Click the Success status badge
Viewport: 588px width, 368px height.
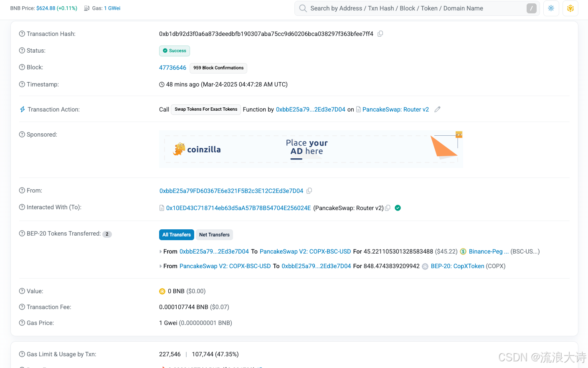pos(175,51)
